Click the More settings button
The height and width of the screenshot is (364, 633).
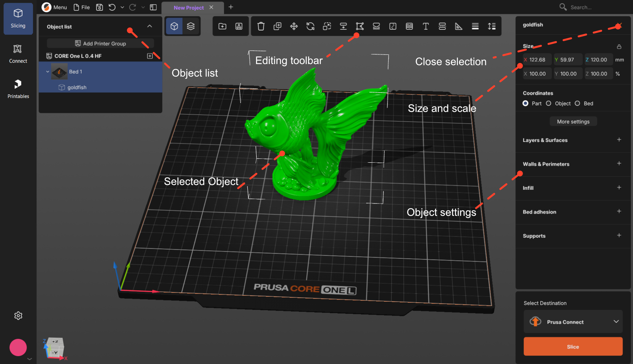pyautogui.click(x=573, y=122)
